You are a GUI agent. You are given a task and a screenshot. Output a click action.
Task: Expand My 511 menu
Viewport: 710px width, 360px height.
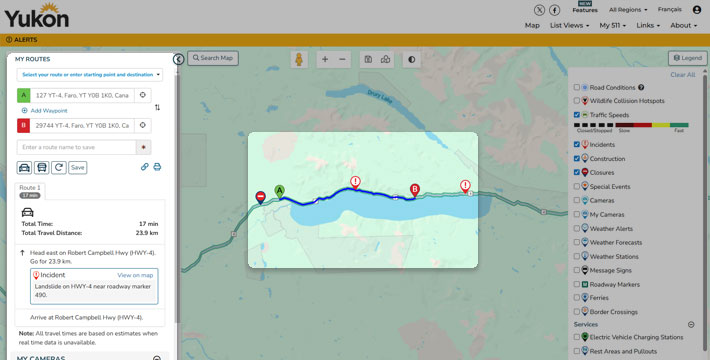click(x=613, y=25)
